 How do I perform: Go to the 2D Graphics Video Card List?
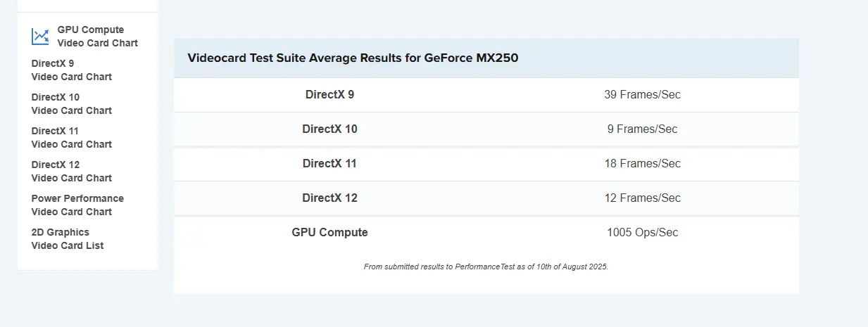click(67, 238)
